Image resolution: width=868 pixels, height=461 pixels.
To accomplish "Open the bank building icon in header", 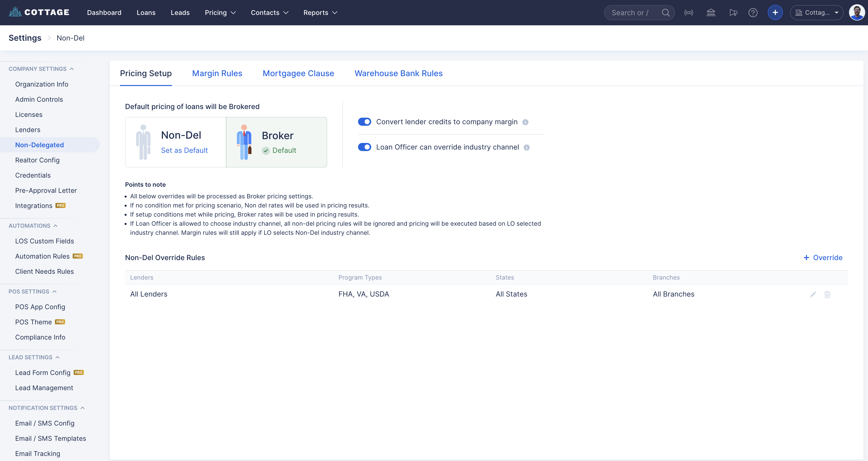I will click(711, 12).
